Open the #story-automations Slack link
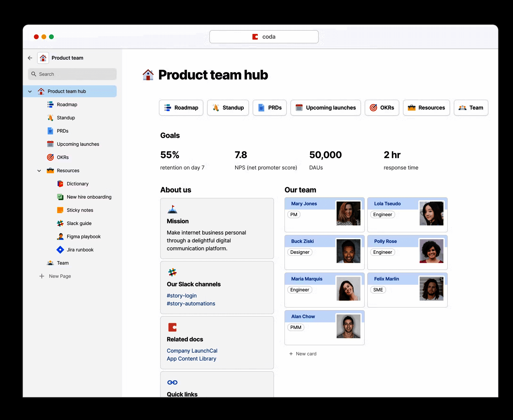513x420 pixels. pyautogui.click(x=191, y=303)
